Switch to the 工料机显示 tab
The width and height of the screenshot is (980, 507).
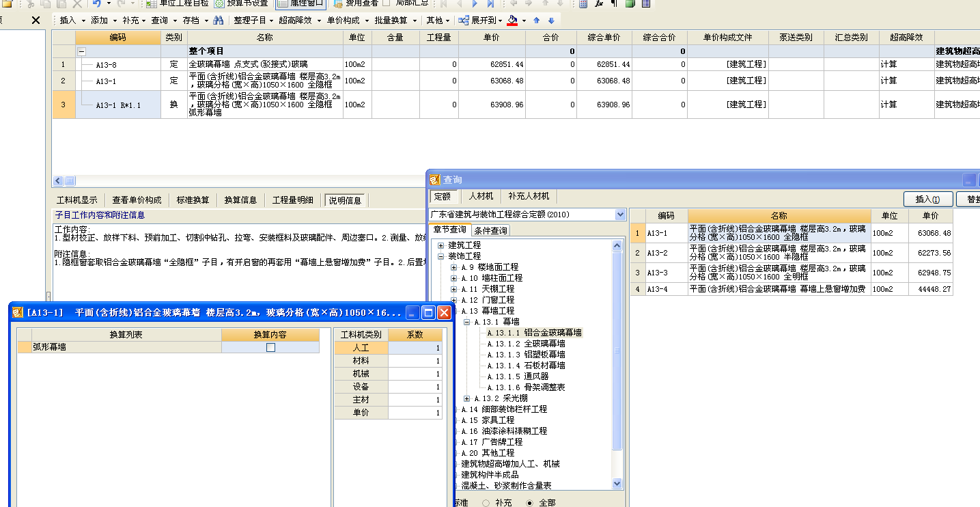tap(76, 200)
